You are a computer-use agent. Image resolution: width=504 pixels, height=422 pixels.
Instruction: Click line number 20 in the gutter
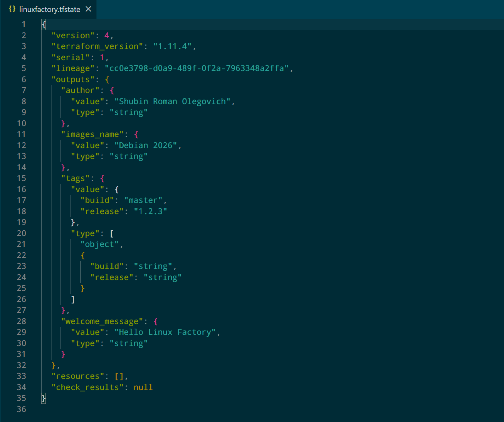(22, 233)
